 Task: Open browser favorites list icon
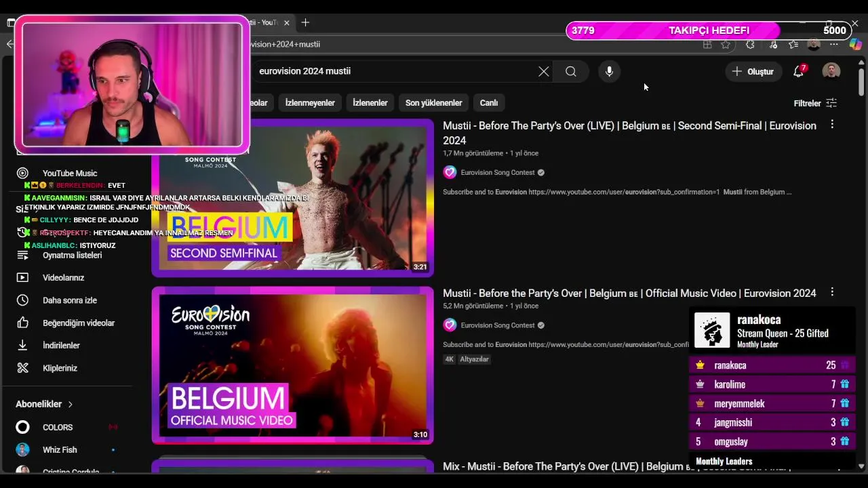(x=793, y=45)
